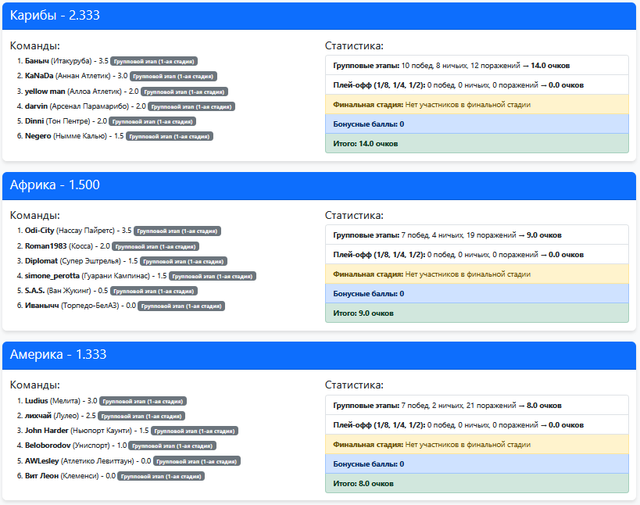Click the Карибы - 2.333 card header
Viewport: 640px width, 505px height.
pyautogui.click(x=319, y=15)
